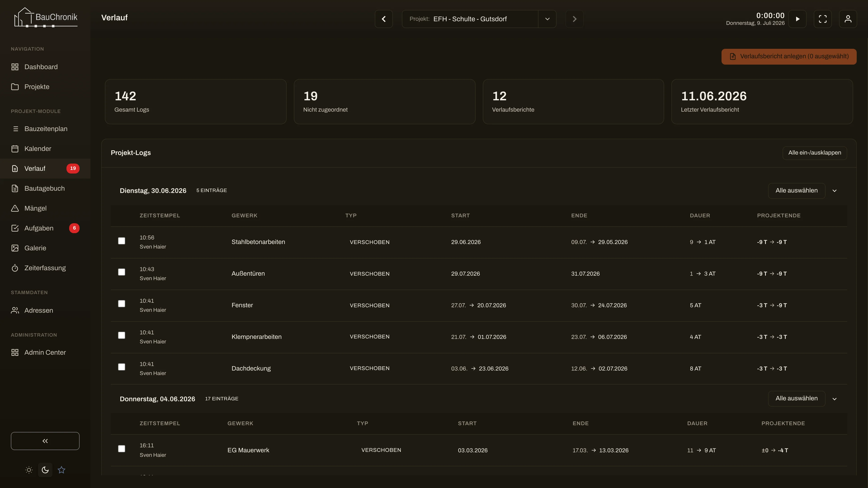The width and height of the screenshot is (868, 488).
Task: Click the Letzter Verlaufsbericht 11.06.2026 card
Action: click(x=762, y=102)
